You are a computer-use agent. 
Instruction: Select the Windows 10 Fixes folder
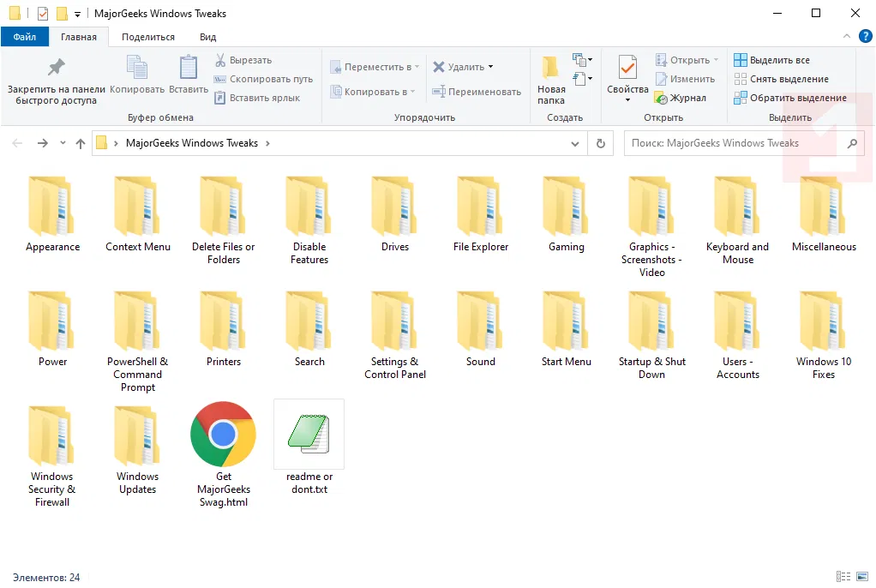[x=824, y=336]
